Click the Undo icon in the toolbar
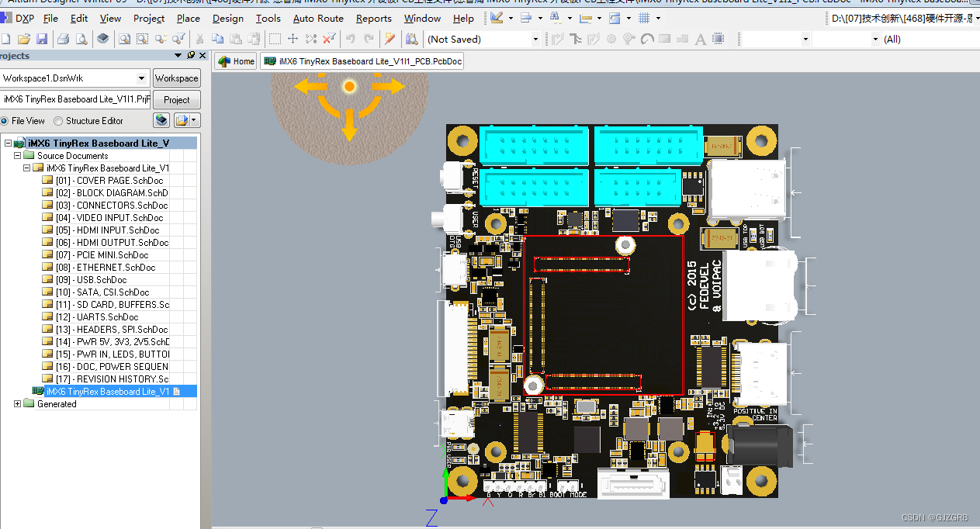 pos(351,39)
